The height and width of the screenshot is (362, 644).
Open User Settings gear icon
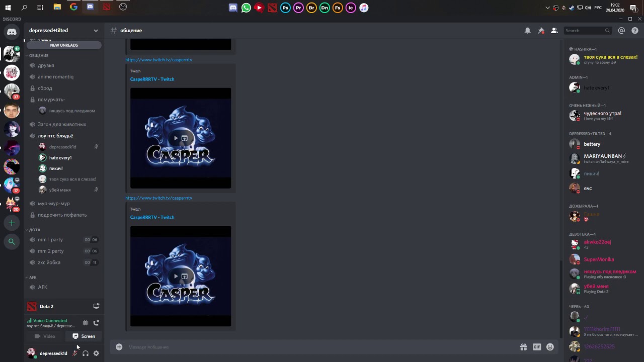(x=96, y=353)
